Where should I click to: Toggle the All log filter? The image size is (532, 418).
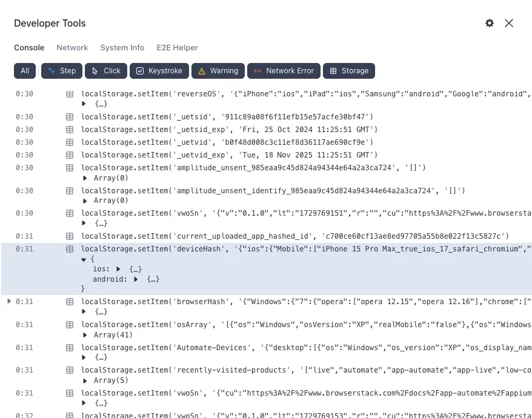(x=25, y=71)
